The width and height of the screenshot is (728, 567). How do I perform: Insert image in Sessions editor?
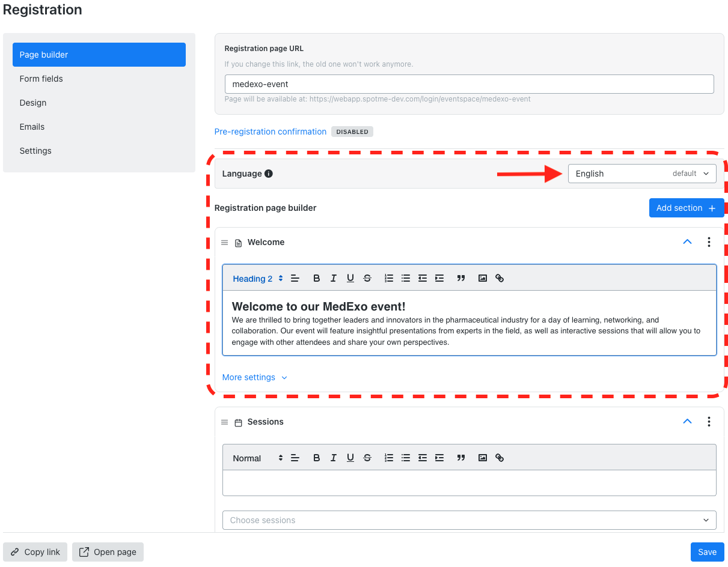[483, 458]
